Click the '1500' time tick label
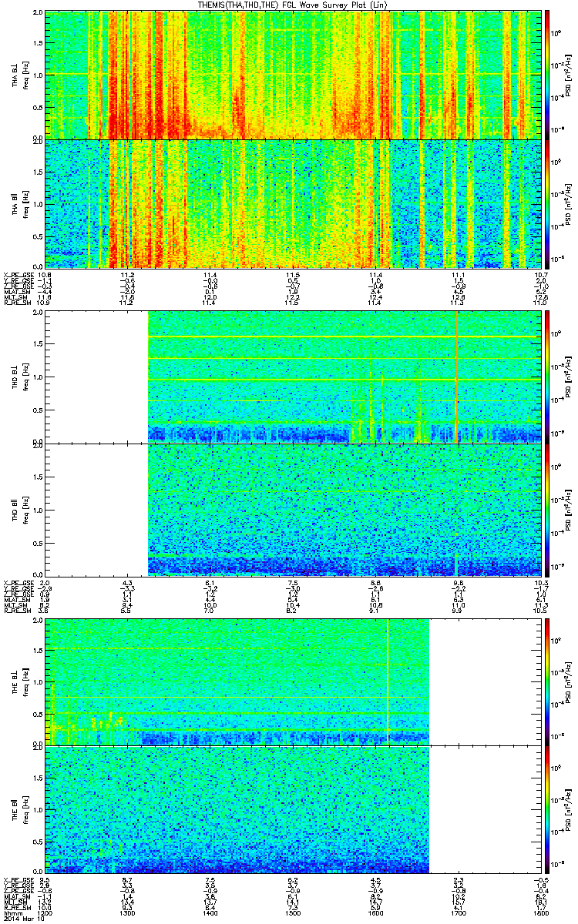Image resolution: width=578 pixels, height=924 pixels. coord(293,913)
